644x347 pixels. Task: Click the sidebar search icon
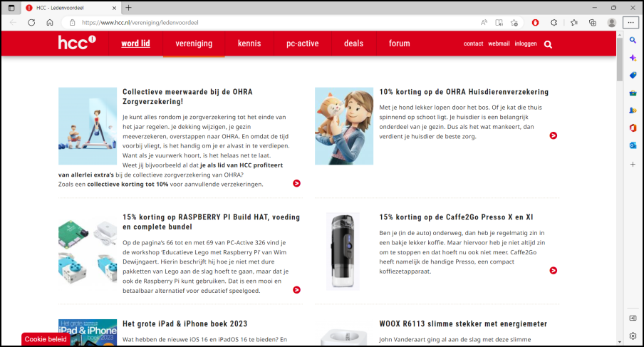[633, 40]
